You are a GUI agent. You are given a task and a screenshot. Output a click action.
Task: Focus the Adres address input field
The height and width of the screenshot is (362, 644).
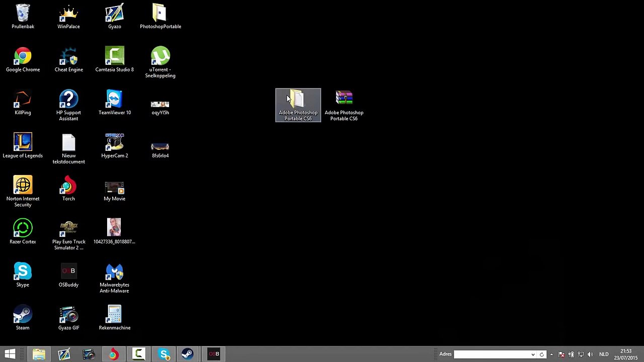492,354
